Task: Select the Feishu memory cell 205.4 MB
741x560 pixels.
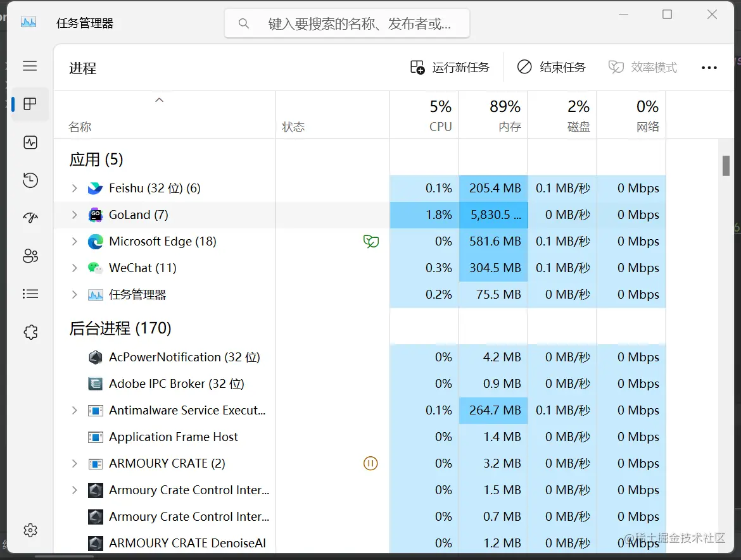Action: click(x=493, y=189)
